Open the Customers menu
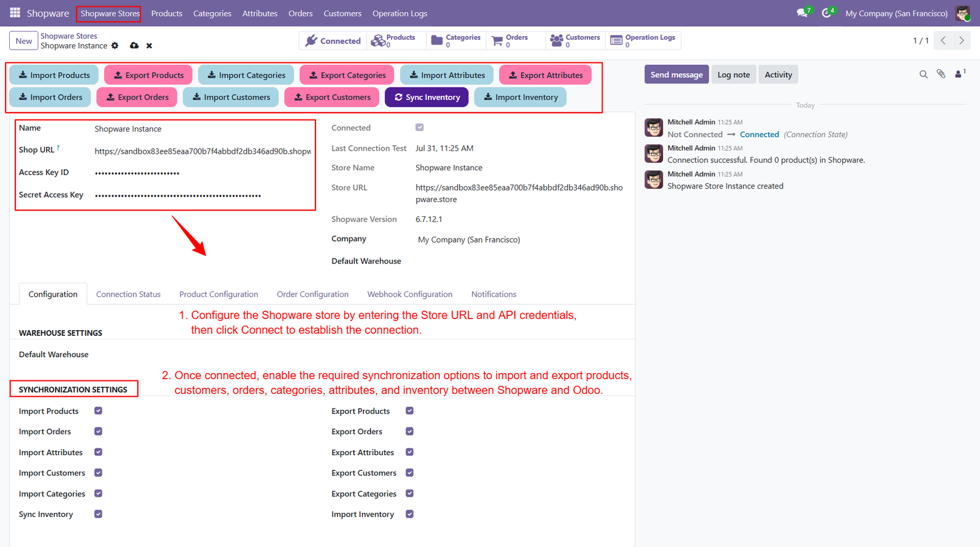Viewport: 980px width, 547px height. click(342, 13)
